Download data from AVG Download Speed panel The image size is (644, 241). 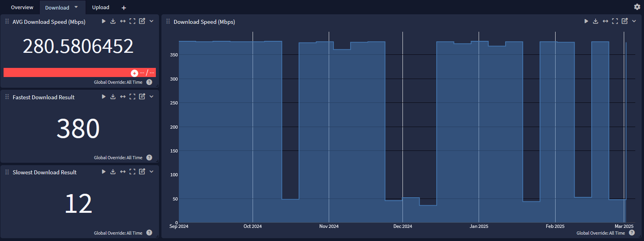coord(113,21)
